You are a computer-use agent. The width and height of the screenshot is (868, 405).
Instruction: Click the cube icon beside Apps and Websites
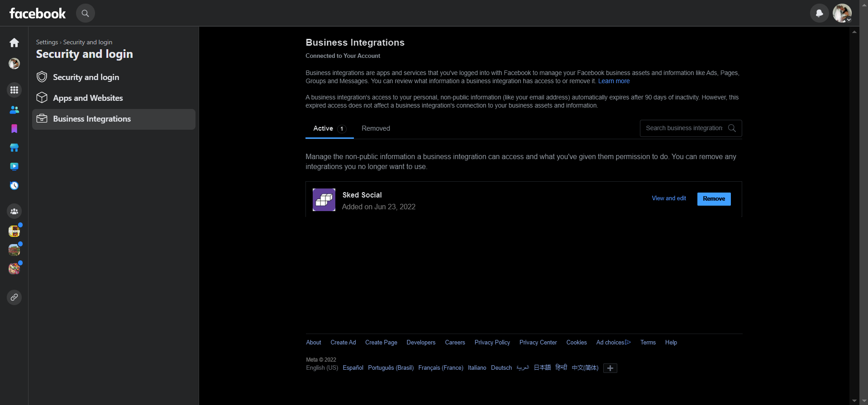[x=42, y=98]
